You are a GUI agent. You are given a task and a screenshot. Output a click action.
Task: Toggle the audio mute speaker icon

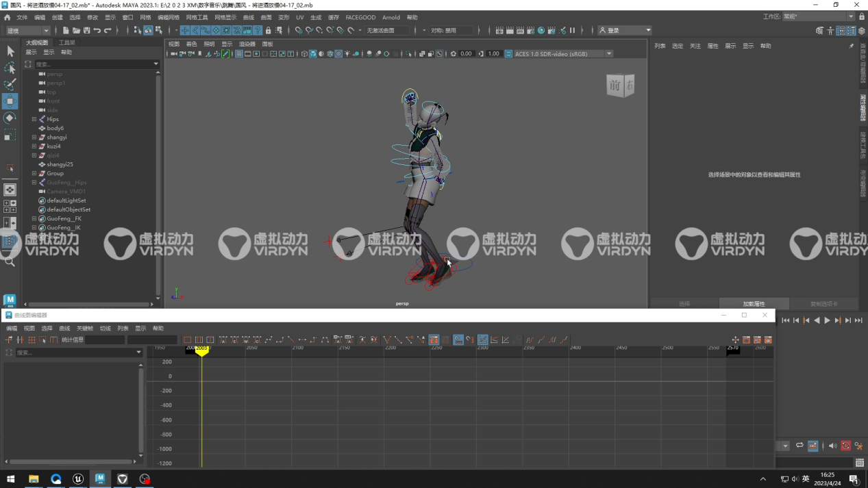[832, 446]
